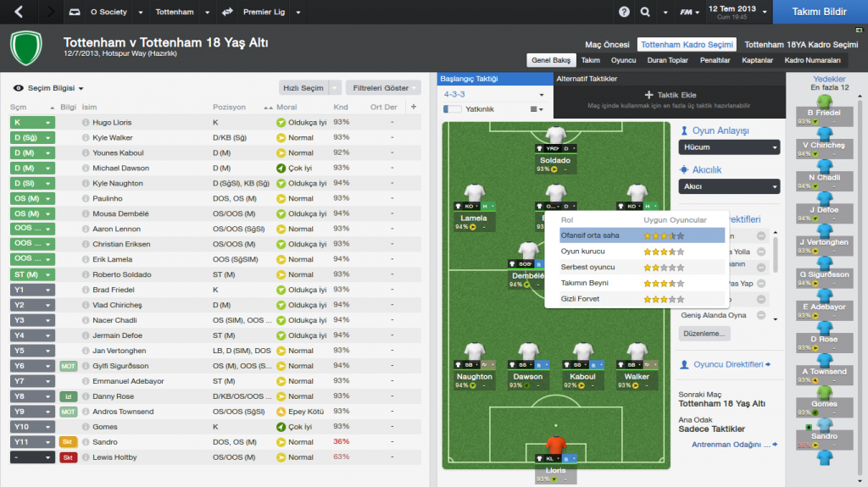The height and width of the screenshot is (487, 868).
Task: Click the Hızlı Seçim button
Action: pyautogui.click(x=303, y=88)
